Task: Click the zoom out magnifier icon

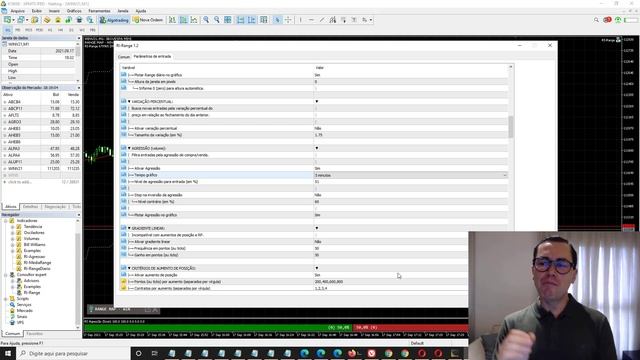Action: click(217, 20)
